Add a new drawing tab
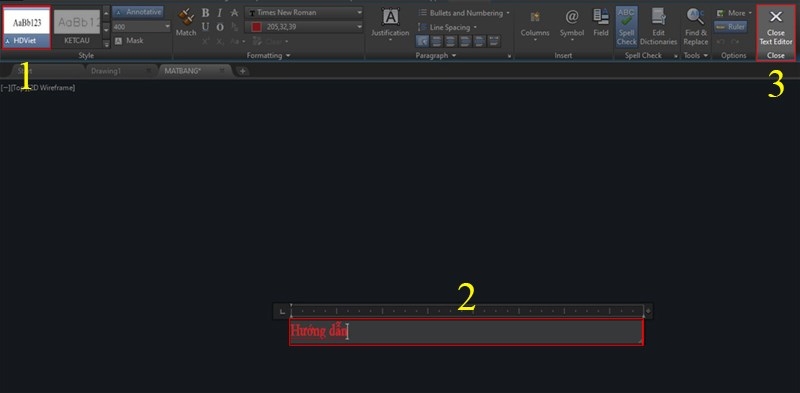 [243, 71]
